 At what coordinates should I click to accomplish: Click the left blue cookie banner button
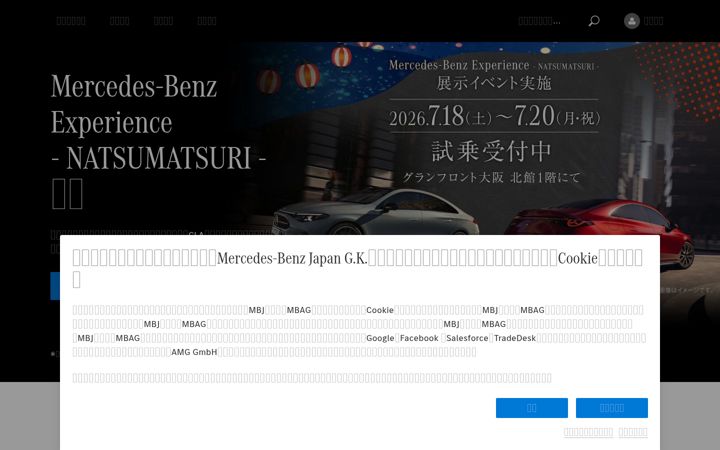[x=532, y=408]
